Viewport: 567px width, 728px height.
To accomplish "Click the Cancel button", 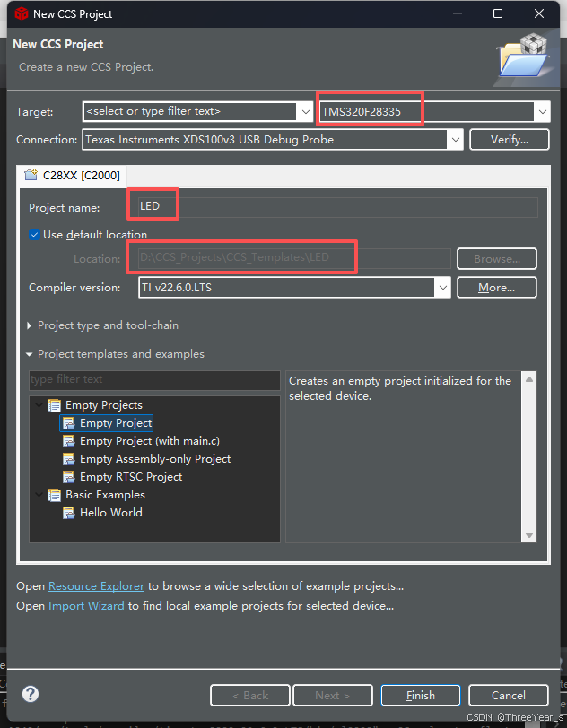I will (509, 695).
